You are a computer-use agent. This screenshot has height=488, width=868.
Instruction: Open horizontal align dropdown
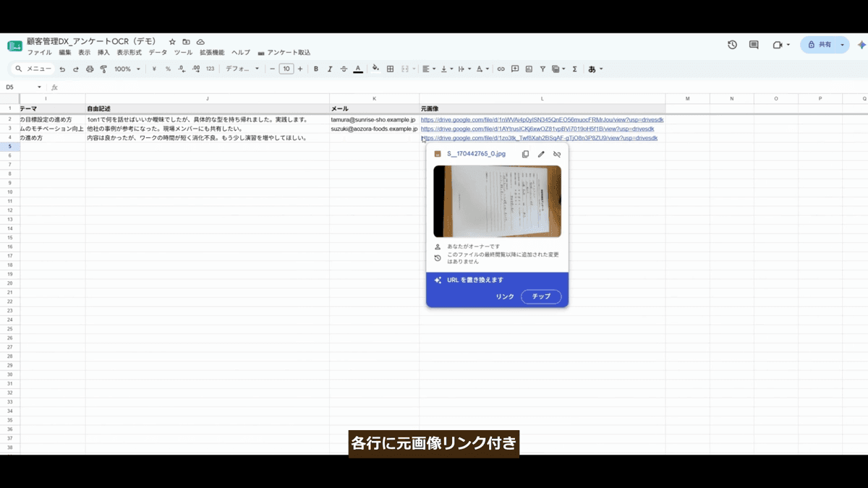coord(429,69)
